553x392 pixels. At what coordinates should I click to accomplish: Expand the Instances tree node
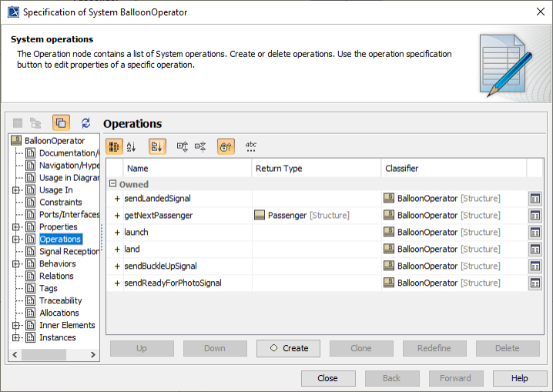[15, 338]
